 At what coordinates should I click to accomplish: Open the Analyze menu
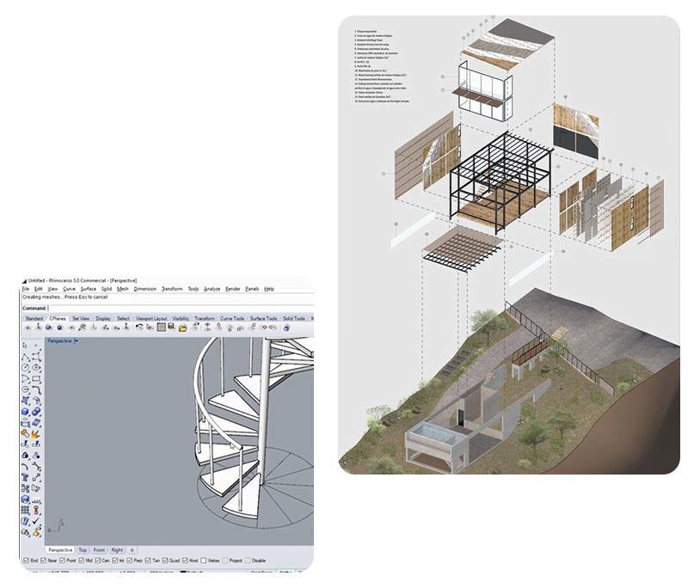pyautogui.click(x=212, y=289)
